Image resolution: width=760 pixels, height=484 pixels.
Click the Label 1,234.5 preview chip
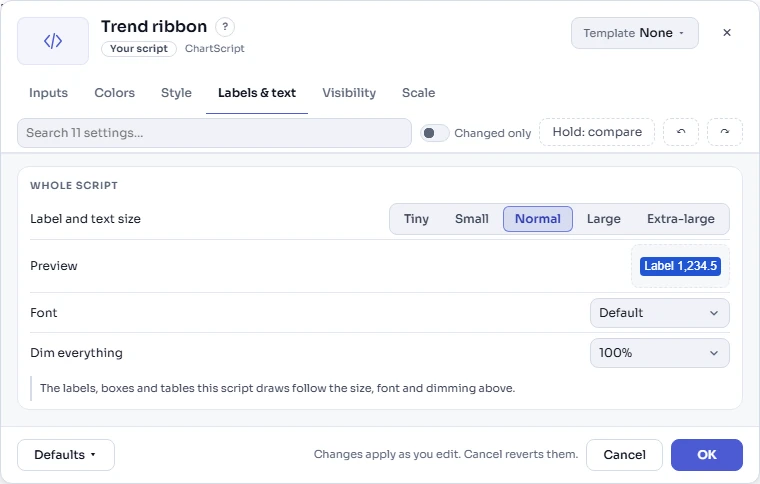coord(680,266)
